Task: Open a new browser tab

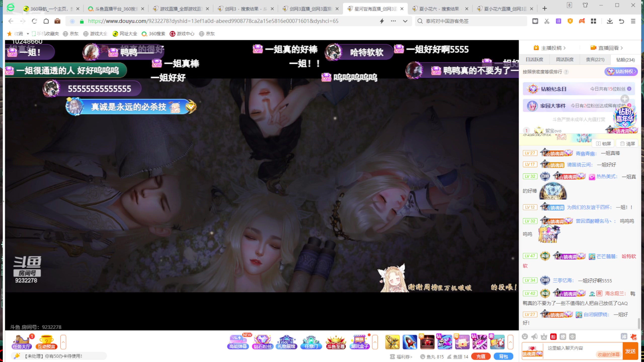Action: point(545,9)
